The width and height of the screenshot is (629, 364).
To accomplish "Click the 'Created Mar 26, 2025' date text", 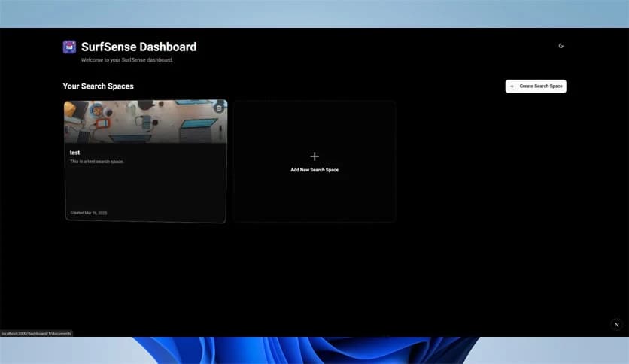I will coord(89,213).
